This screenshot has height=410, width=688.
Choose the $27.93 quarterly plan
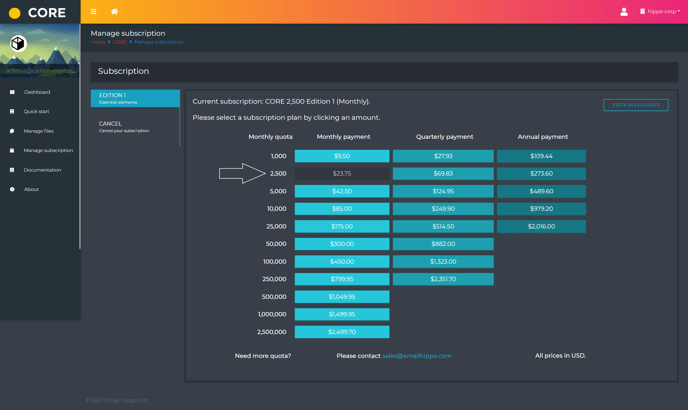pyautogui.click(x=443, y=156)
